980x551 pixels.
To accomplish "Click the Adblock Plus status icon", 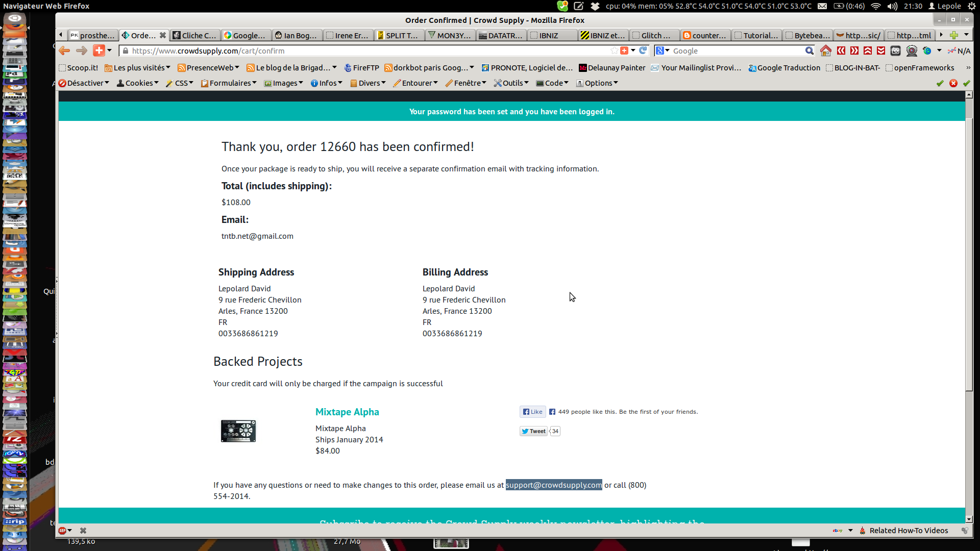I will pos(62,531).
